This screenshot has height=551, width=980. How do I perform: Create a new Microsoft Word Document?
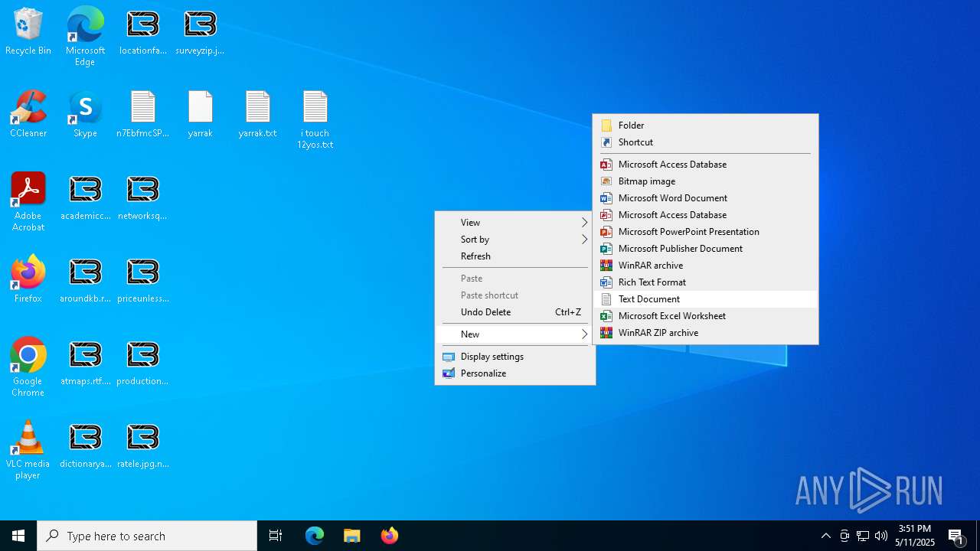[706, 198]
